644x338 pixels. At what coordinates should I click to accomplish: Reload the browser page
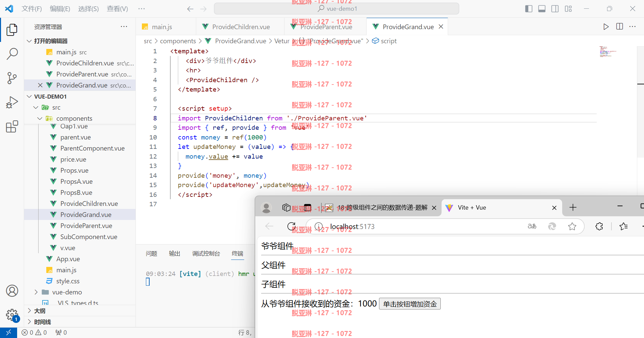click(x=291, y=226)
